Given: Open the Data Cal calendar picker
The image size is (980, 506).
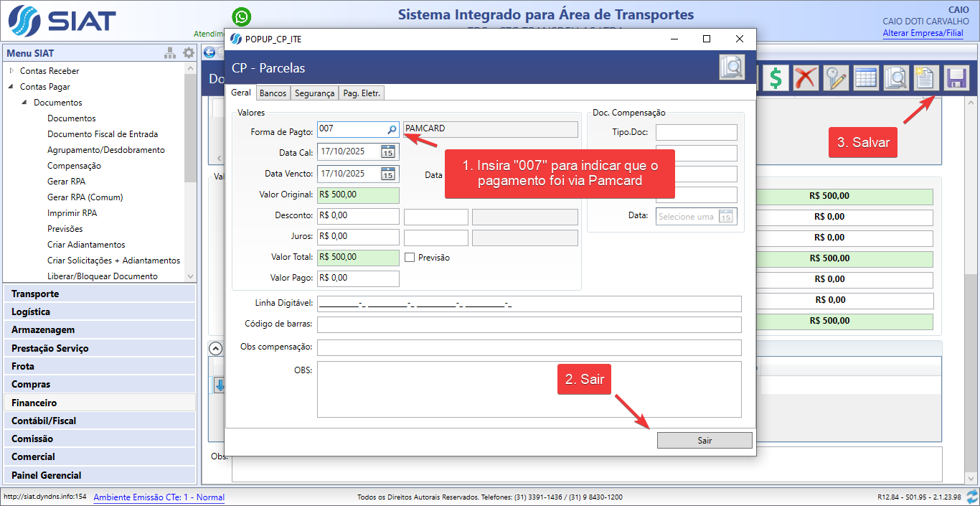Looking at the screenshot, I should [x=387, y=151].
